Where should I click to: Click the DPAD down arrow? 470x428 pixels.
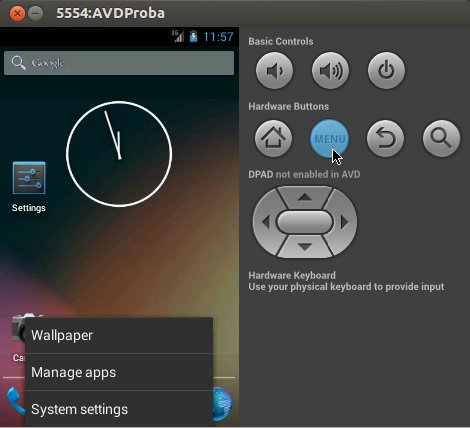point(305,247)
